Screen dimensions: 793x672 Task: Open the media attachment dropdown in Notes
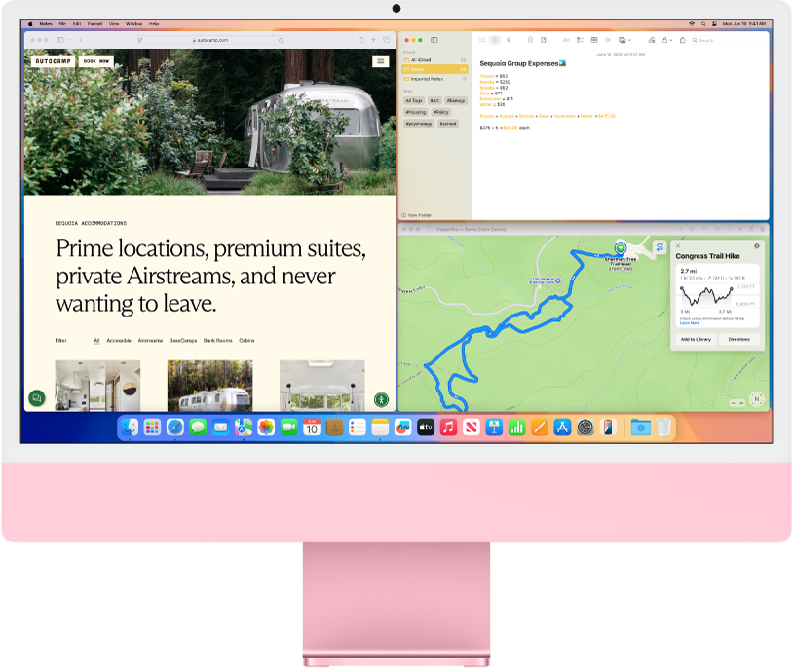click(x=629, y=40)
